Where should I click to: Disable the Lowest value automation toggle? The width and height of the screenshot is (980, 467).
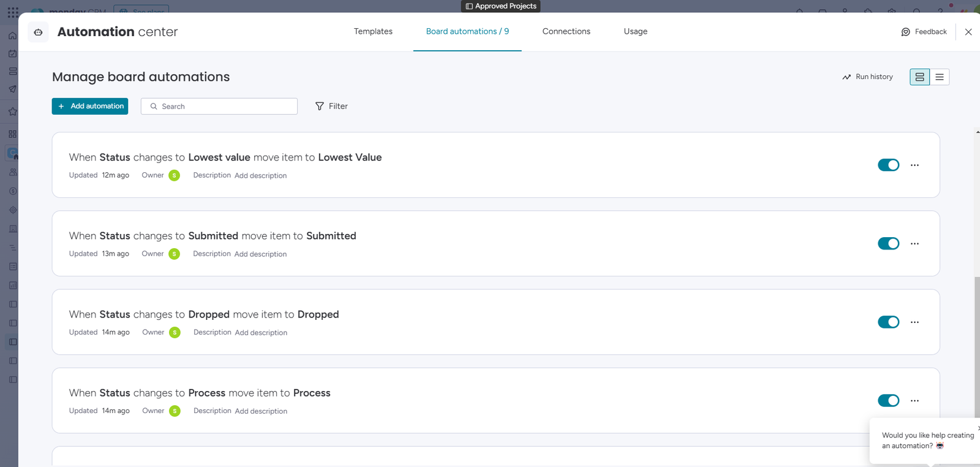click(888, 165)
